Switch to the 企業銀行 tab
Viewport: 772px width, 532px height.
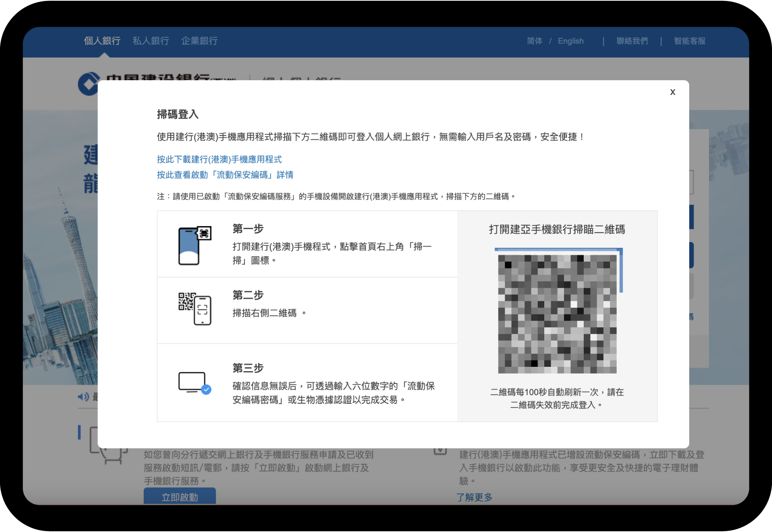click(199, 41)
